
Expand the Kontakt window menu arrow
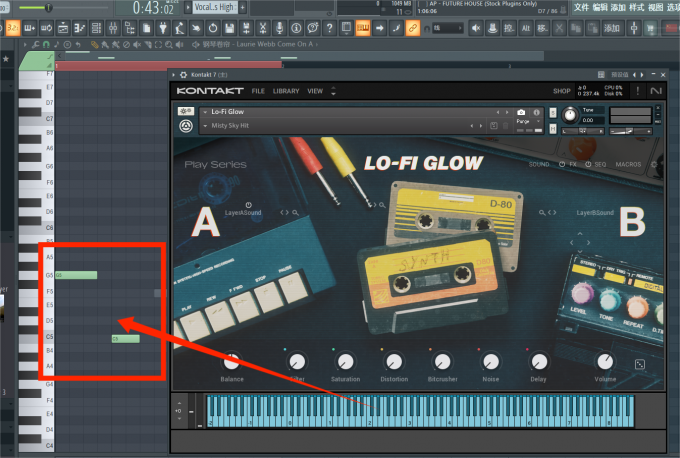tap(173, 75)
